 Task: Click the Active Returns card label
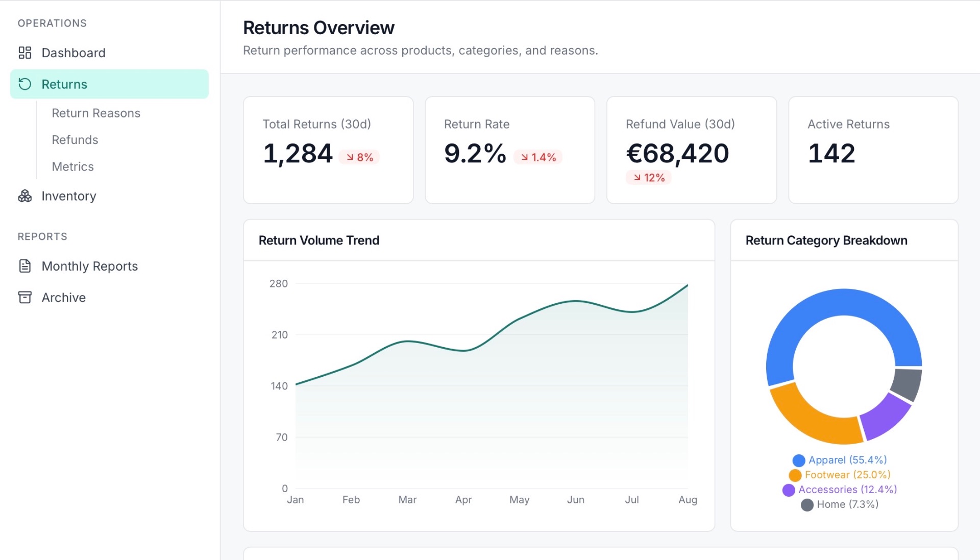pos(848,124)
